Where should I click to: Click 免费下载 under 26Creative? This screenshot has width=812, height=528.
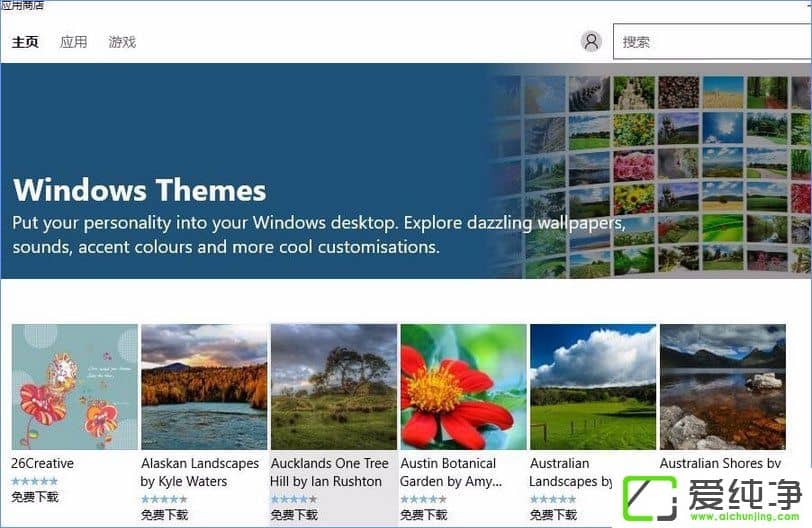click(x=35, y=497)
